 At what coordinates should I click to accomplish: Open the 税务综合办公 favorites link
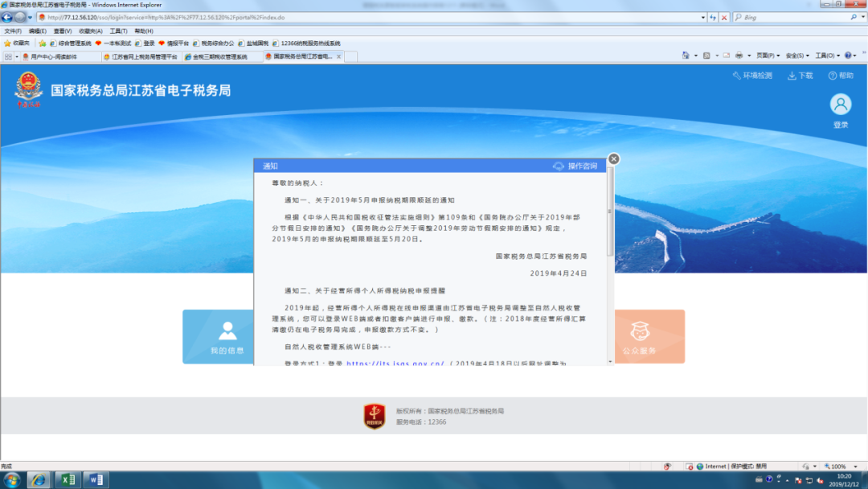click(213, 43)
